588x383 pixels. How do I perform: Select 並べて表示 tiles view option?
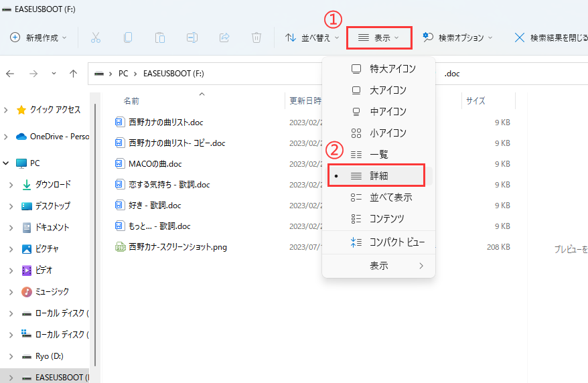(379, 197)
